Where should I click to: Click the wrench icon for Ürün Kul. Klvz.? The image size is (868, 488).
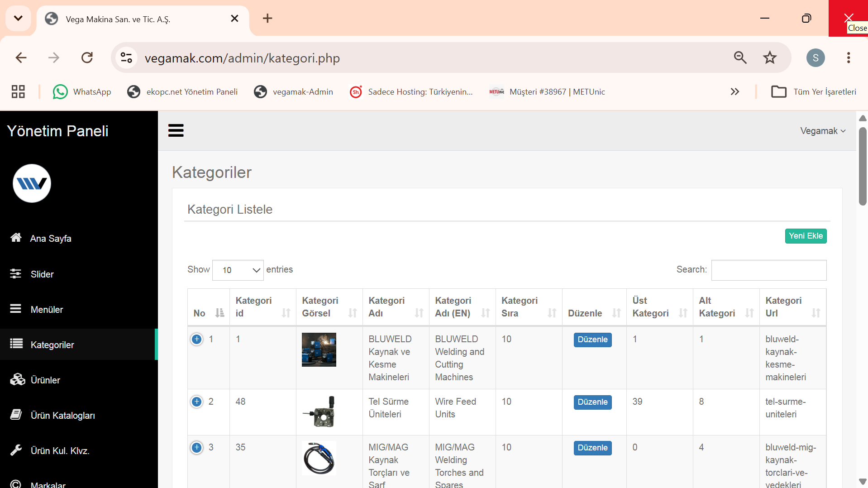(16, 450)
